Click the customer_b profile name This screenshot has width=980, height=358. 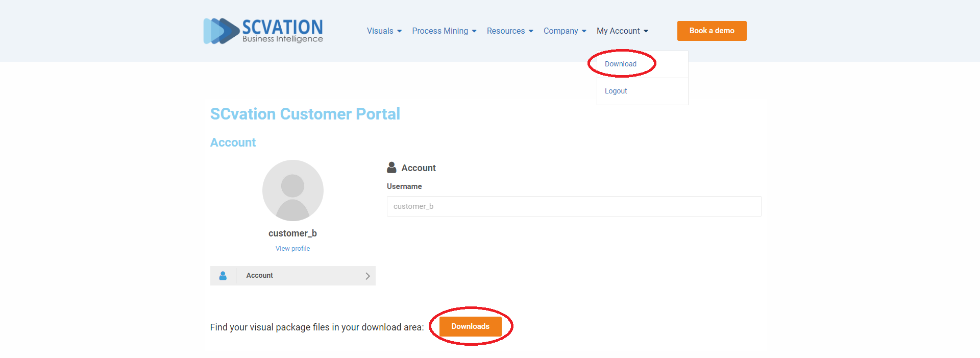[x=292, y=233]
